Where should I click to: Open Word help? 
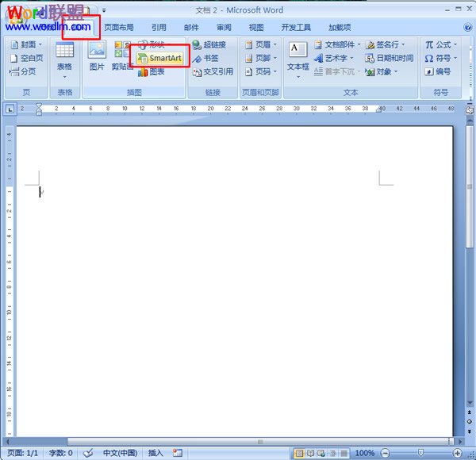point(468,27)
